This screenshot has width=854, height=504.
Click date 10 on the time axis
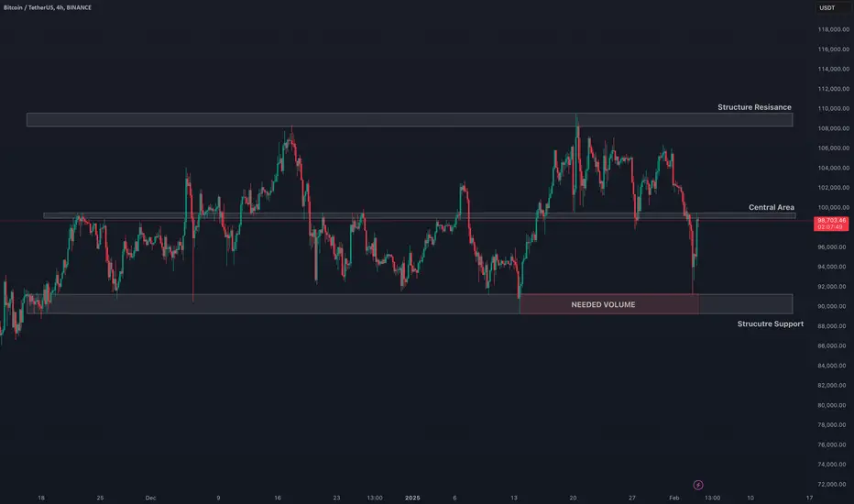(x=750, y=498)
